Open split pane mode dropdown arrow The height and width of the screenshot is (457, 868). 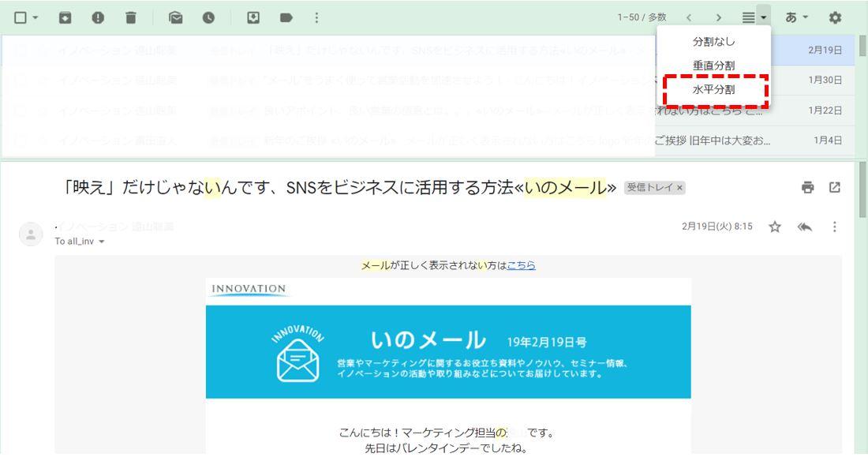(x=764, y=17)
